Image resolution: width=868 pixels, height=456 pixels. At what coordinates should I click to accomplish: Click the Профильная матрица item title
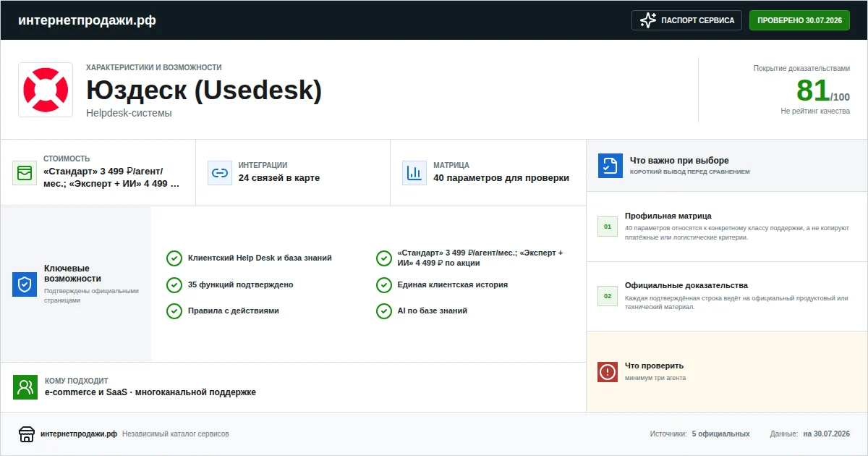(x=668, y=216)
